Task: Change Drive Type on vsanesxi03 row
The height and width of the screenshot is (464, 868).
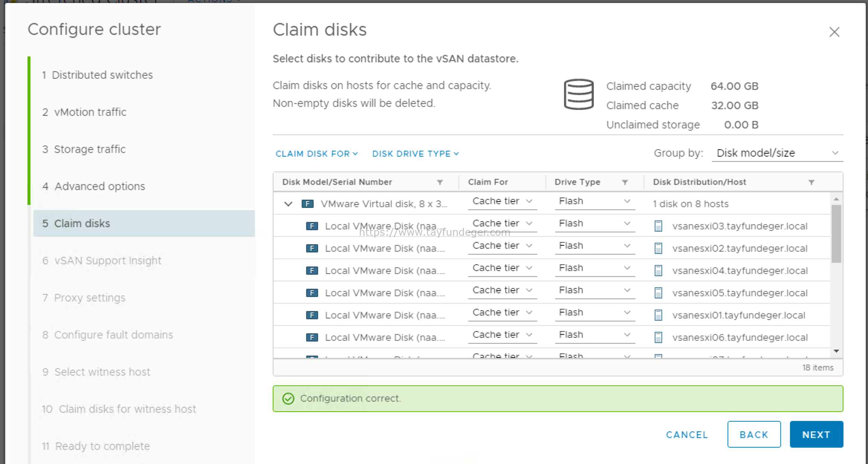Action: 595,224
